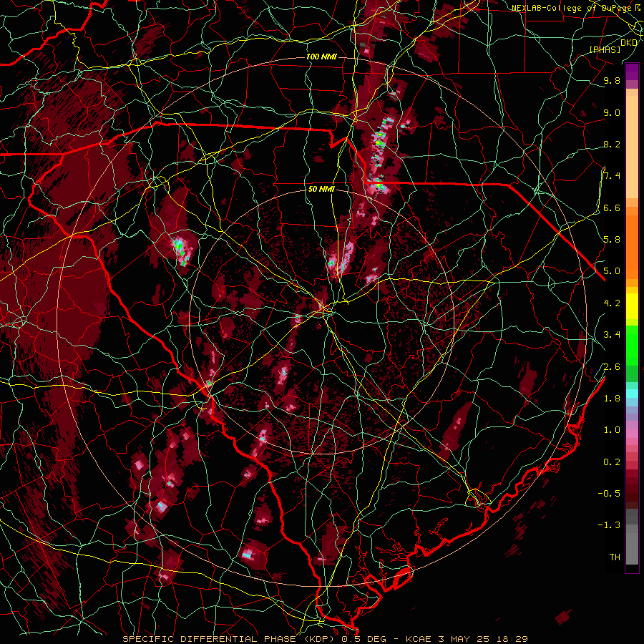Click the 18:29 timestamp in footer
The height and width of the screenshot is (644, 644).
(512, 639)
